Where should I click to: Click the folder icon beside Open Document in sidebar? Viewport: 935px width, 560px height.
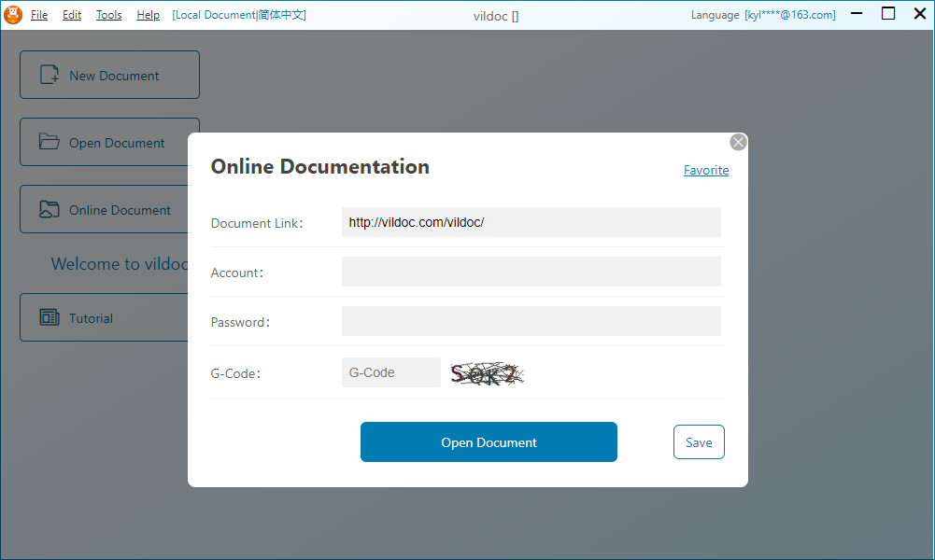click(49, 143)
